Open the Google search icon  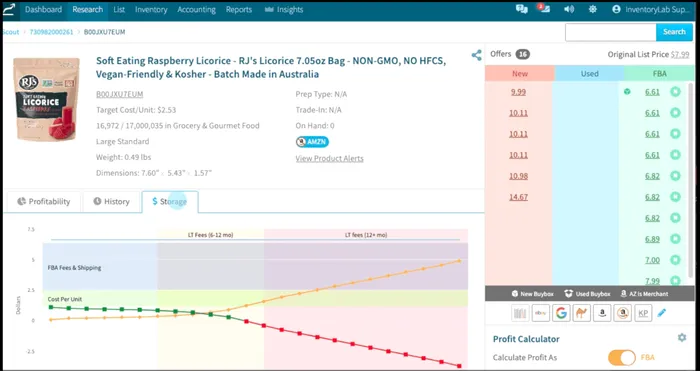click(x=561, y=313)
